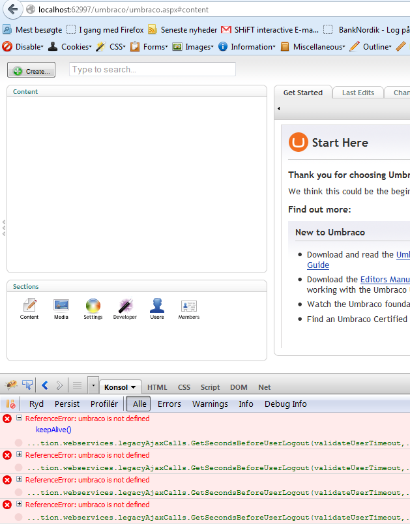The image size is (410, 532).
Task: Go back with the browser back arrow
Action: [x=13, y=9]
